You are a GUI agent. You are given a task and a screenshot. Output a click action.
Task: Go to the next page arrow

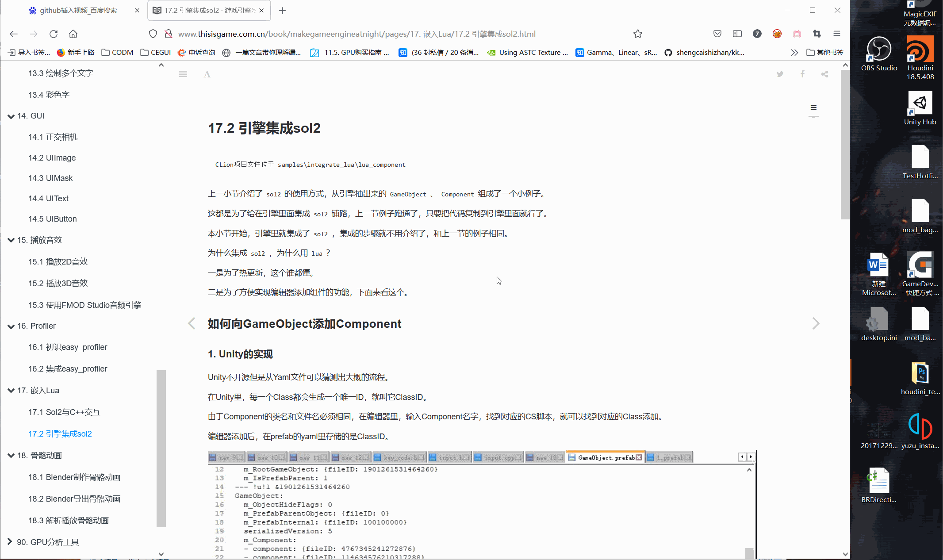coord(816,324)
